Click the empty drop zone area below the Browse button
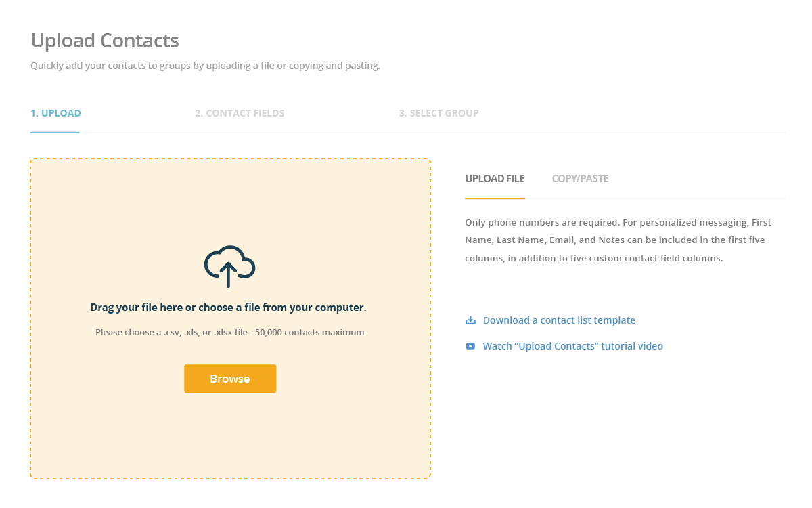Viewport: 812px width, 508px height. coord(230,436)
